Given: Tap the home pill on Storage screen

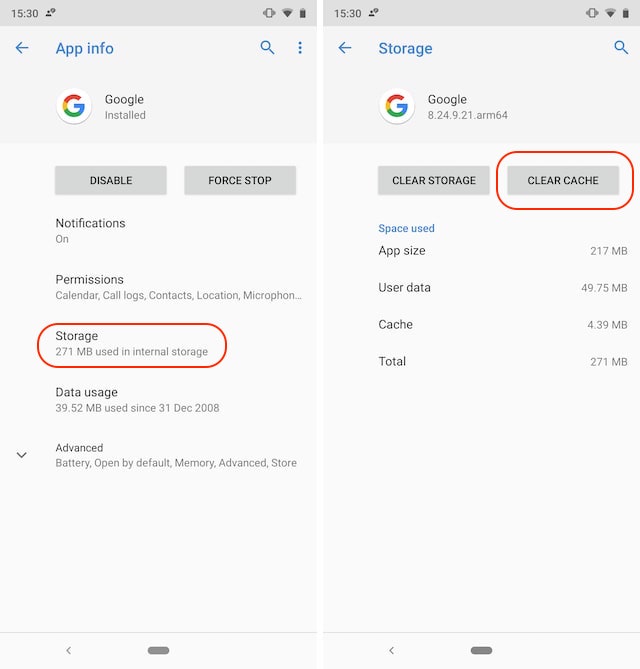Looking at the screenshot, I should (x=481, y=650).
